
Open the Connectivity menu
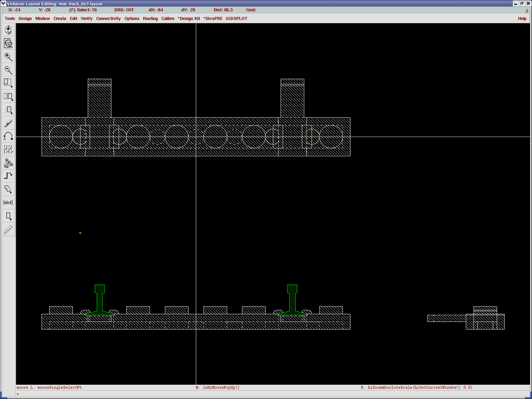coord(108,19)
